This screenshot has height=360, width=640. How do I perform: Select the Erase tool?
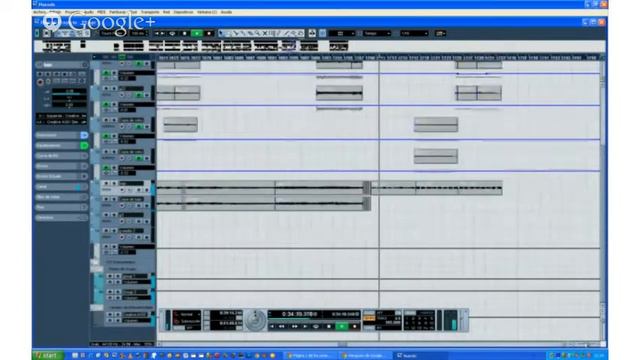251,33
